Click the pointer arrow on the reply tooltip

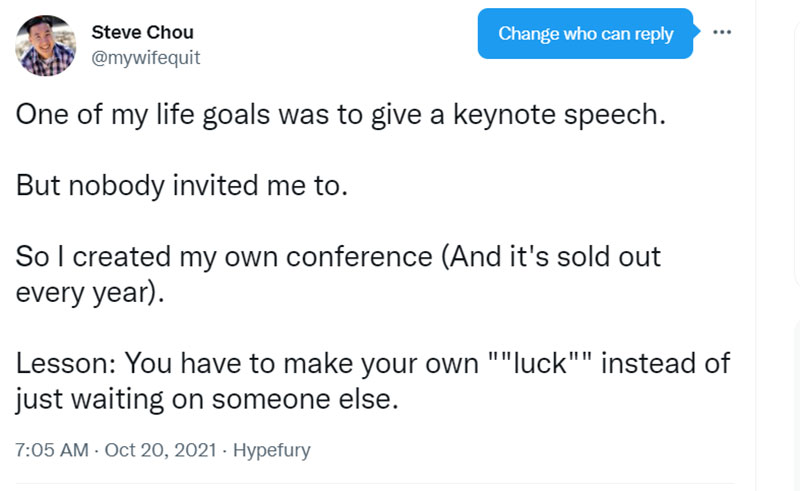click(x=697, y=33)
